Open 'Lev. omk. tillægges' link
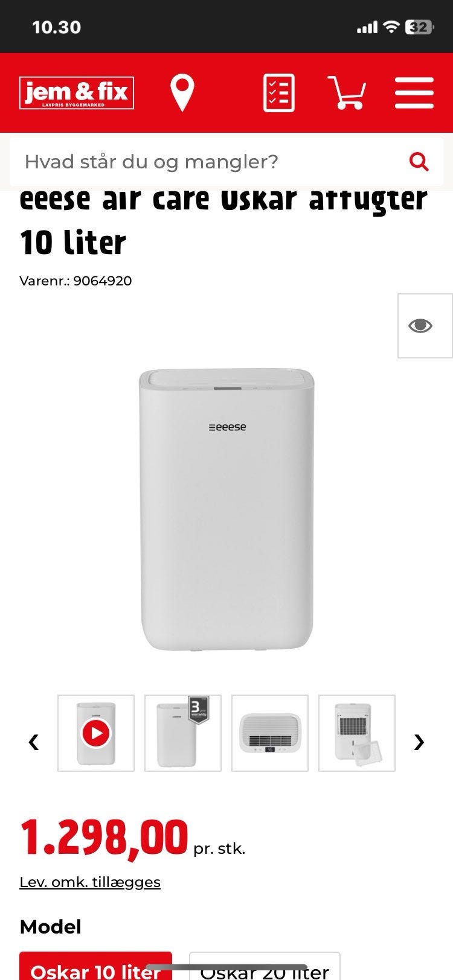 coord(90,882)
